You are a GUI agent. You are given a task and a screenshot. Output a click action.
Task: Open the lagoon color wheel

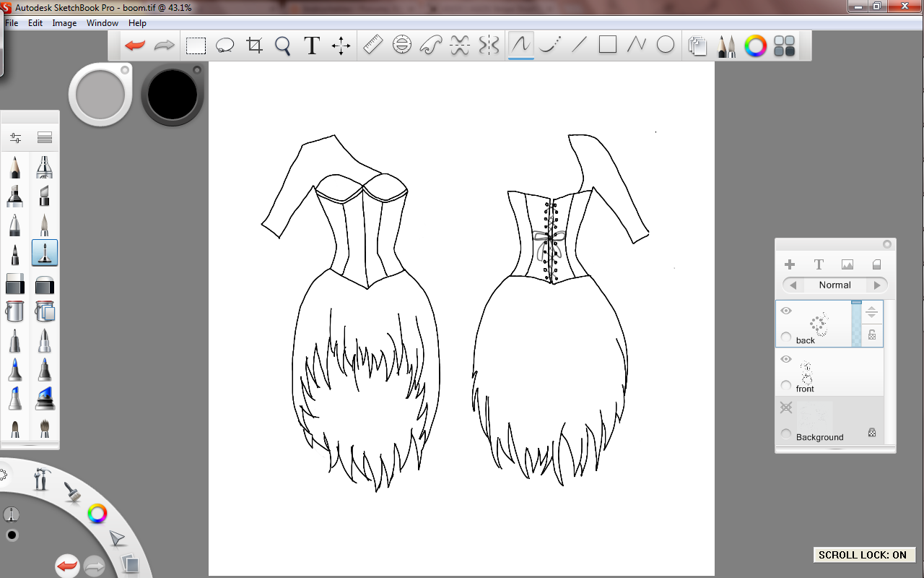pyautogui.click(x=97, y=514)
